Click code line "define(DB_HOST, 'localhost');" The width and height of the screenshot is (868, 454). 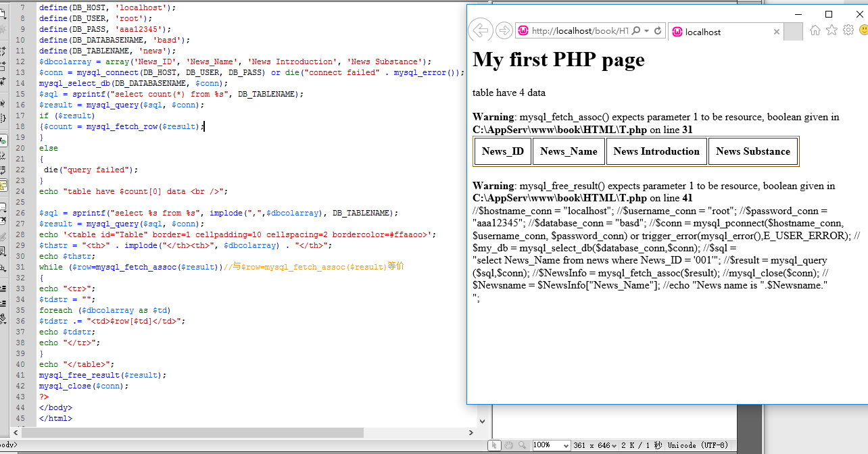(107, 7)
